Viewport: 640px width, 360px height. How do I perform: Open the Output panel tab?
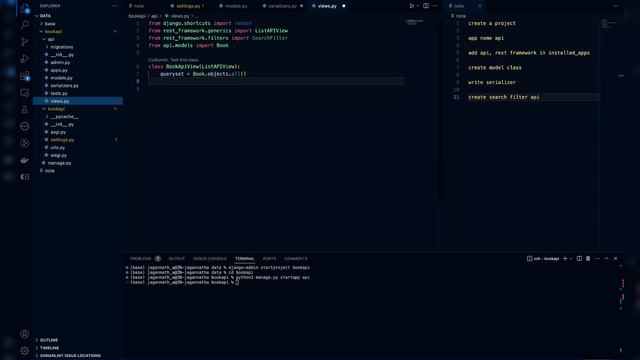tap(177, 258)
